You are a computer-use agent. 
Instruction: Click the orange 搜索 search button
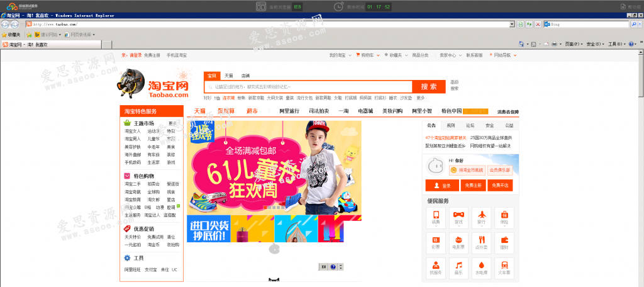point(429,87)
